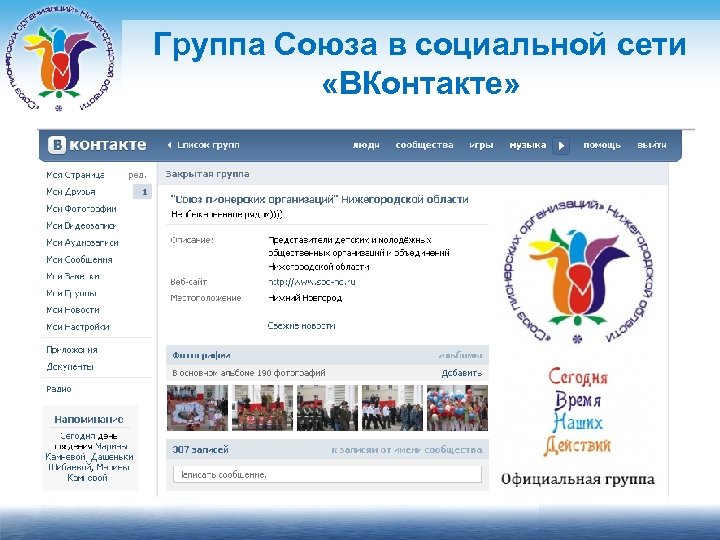Open Мои Сообщения in sidebar

click(79, 260)
